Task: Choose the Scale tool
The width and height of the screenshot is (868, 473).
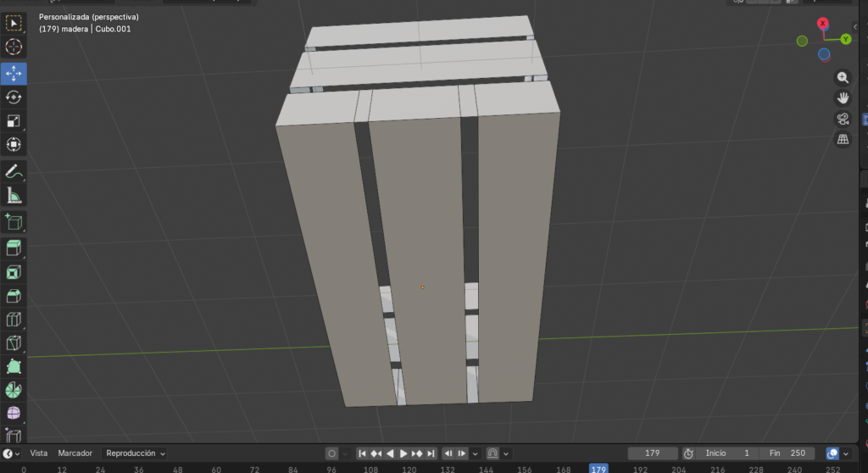Action: (x=14, y=121)
